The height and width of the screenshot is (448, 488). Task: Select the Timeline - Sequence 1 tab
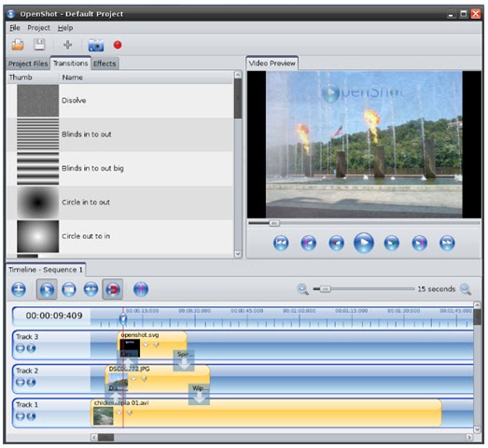click(46, 270)
